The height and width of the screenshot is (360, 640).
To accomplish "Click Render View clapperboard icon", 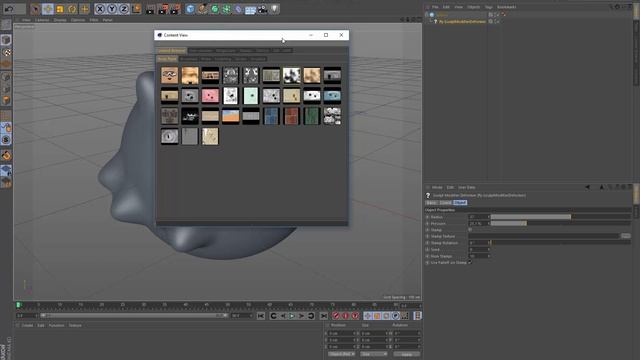I will click(151, 9).
